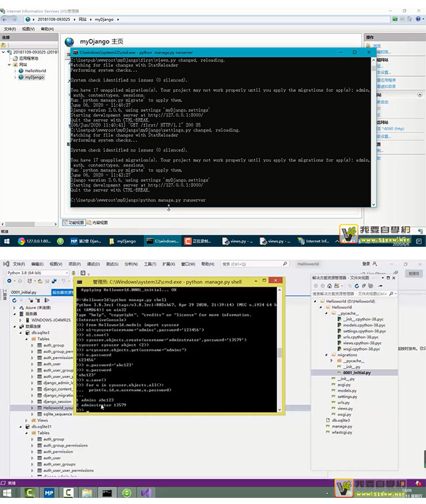Expand Azure node in Server Explorer
The width and height of the screenshot is (426, 504).
(14, 308)
